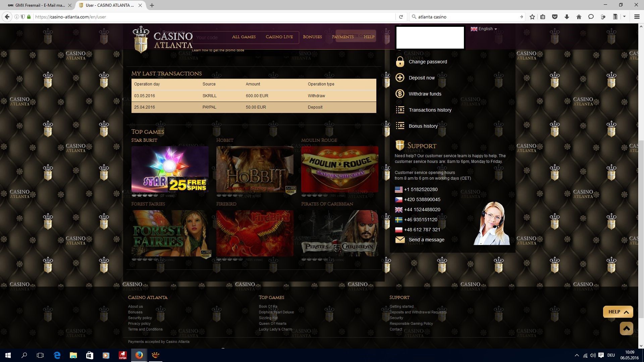Click the Change password link
The image size is (644, 362).
428,62
